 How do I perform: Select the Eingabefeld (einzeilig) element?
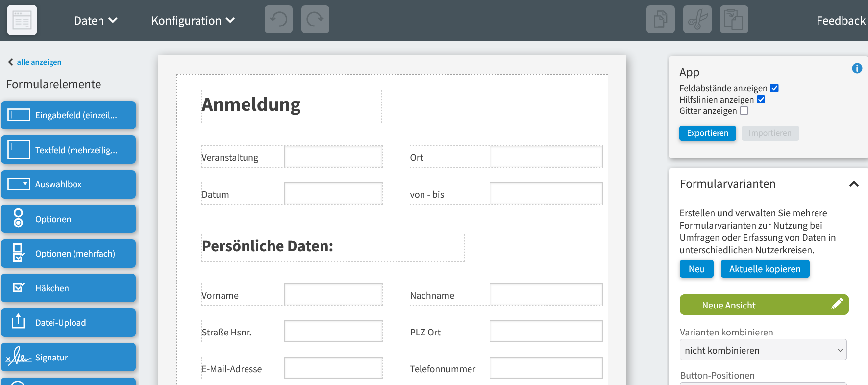tap(69, 115)
